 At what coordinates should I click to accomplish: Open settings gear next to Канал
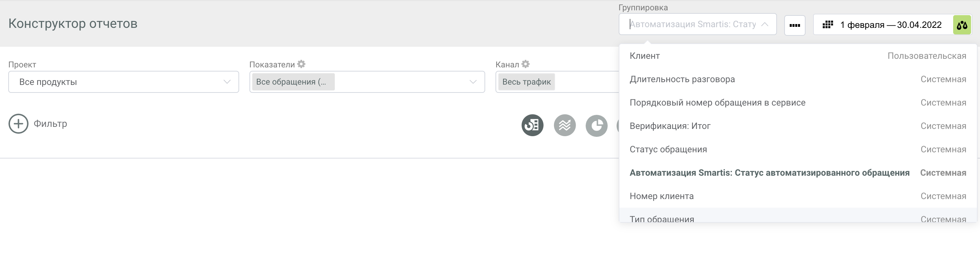(x=525, y=64)
